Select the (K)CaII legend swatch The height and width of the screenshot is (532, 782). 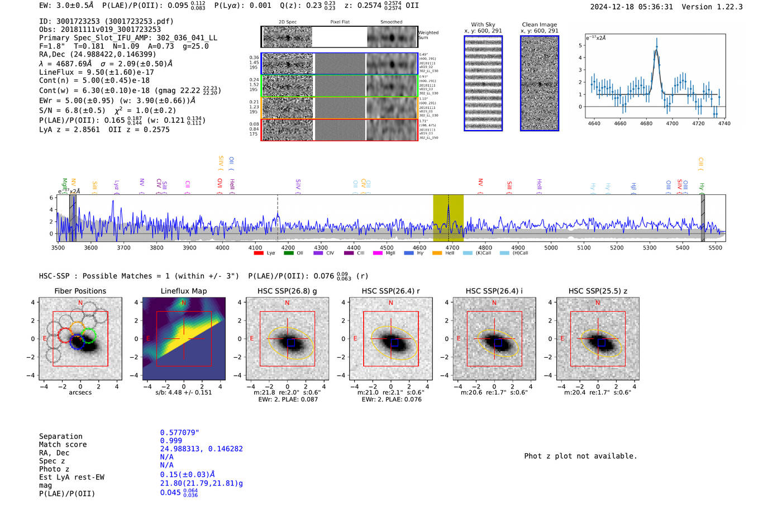(x=468, y=253)
